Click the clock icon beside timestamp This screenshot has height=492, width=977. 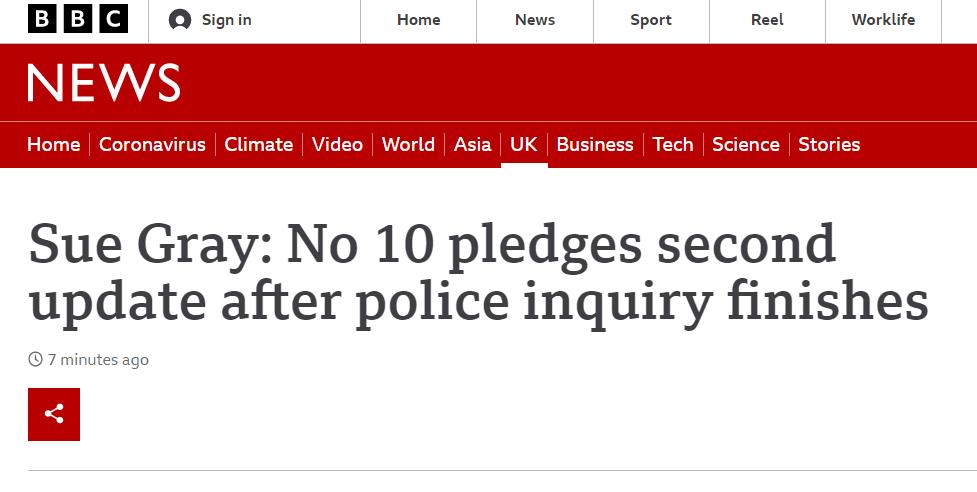point(35,359)
